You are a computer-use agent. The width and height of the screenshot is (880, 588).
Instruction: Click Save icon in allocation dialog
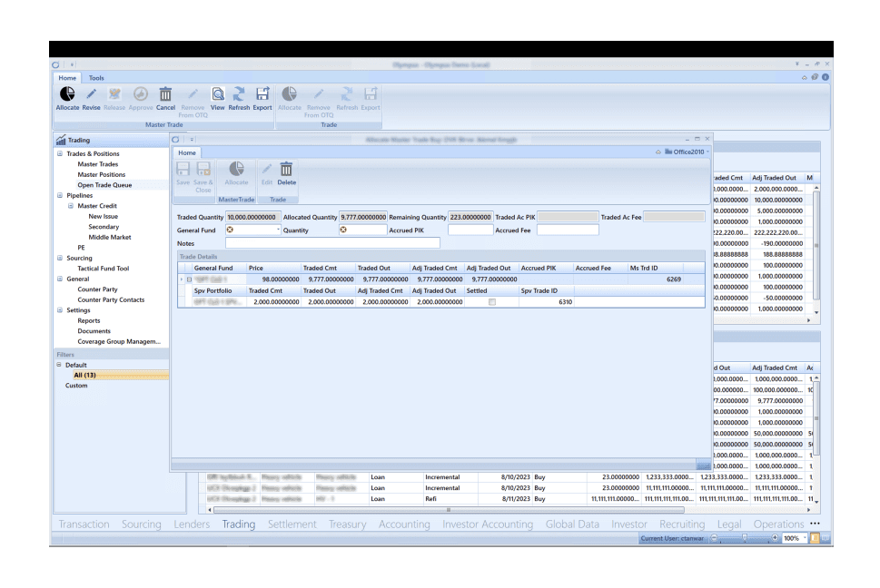pos(183,169)
